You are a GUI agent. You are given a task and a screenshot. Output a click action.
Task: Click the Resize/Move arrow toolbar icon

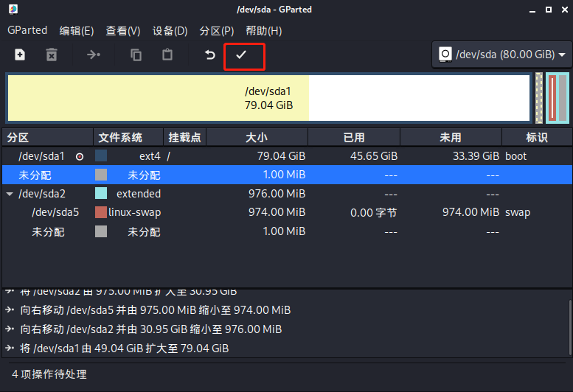coord(94,55)
